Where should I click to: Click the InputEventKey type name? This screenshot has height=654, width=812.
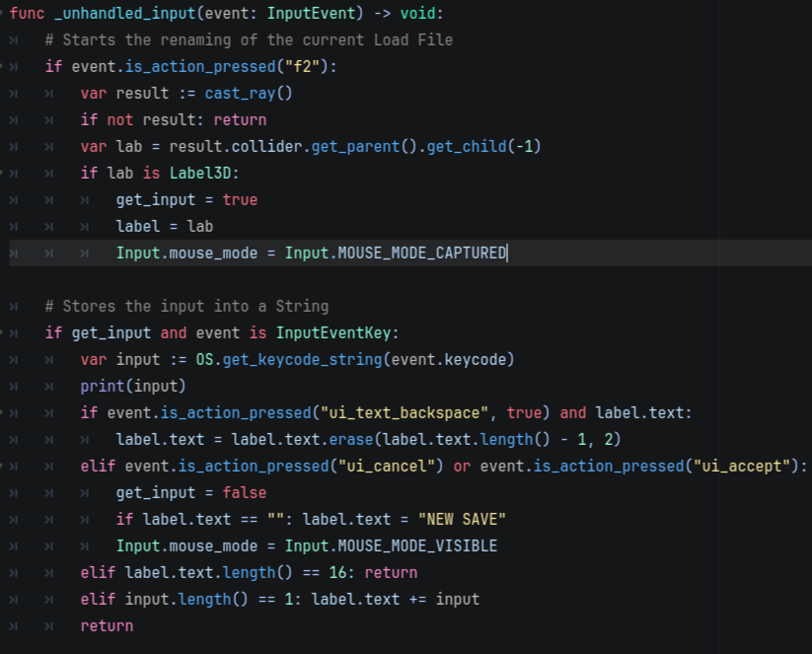coord(335,333)
